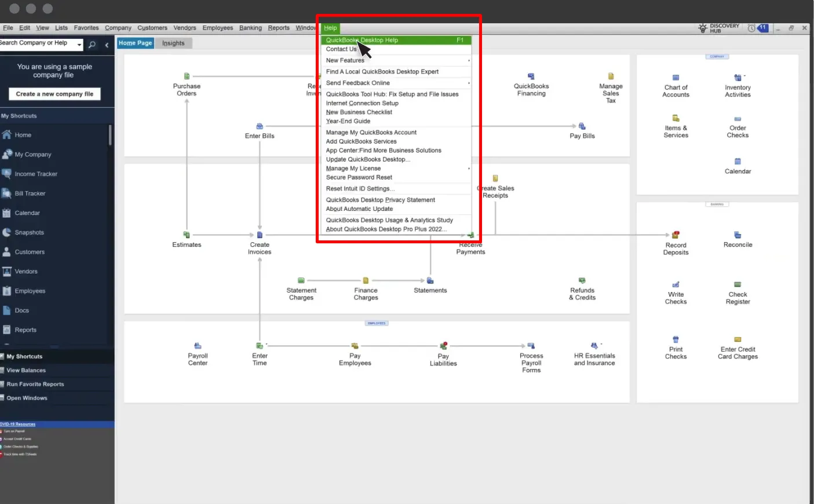Expand Send Feedback Online submenu
This screenshot has width=814, height=504.
click(469, 83)
